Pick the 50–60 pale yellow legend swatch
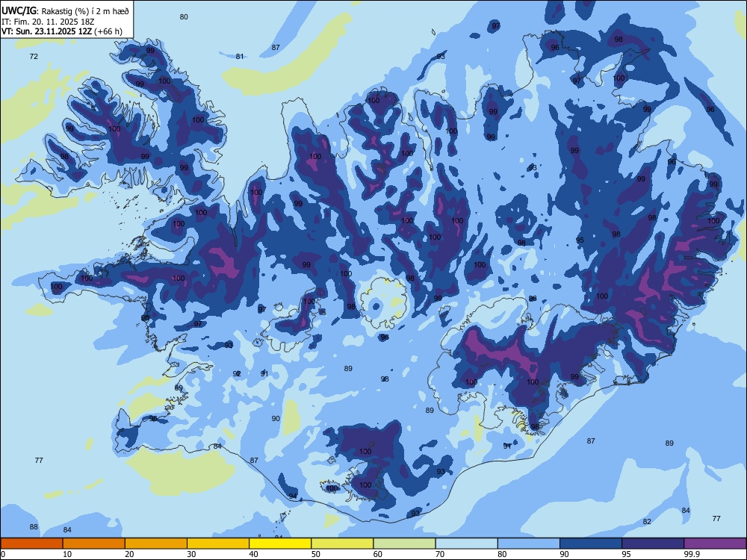The image size is (747, 560). click(343, 544)
